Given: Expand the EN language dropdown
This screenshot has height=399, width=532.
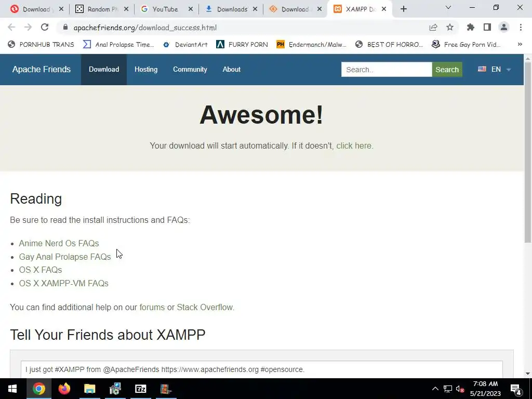Looking at the screenshot, I should [495, 69].
